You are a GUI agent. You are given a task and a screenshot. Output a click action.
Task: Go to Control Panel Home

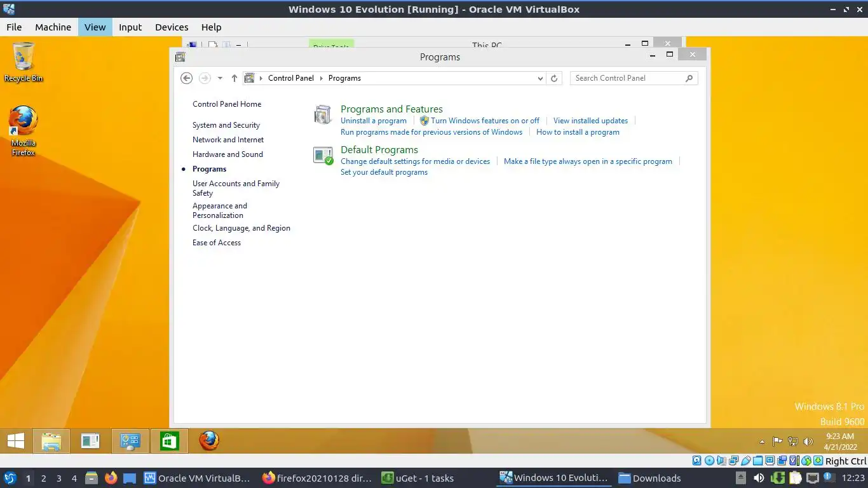pyautogui.click(x=227, y=104)
